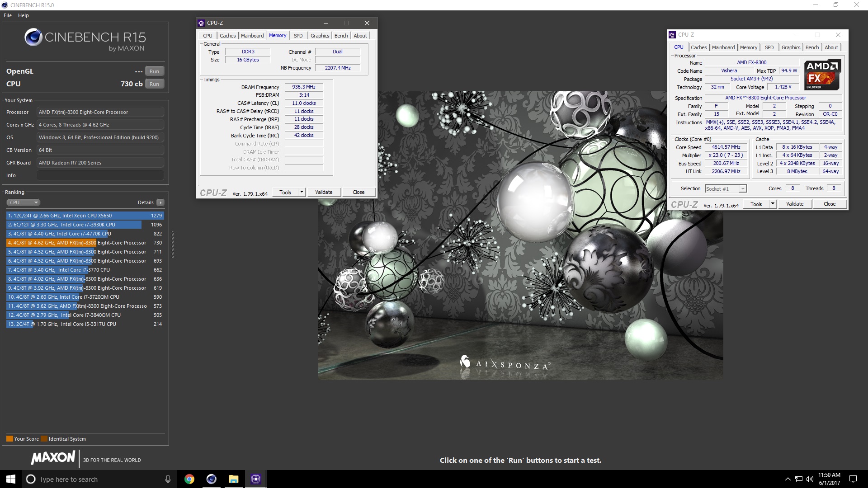Open network status tray icon

pyautogui.click(x=799, y=479)
